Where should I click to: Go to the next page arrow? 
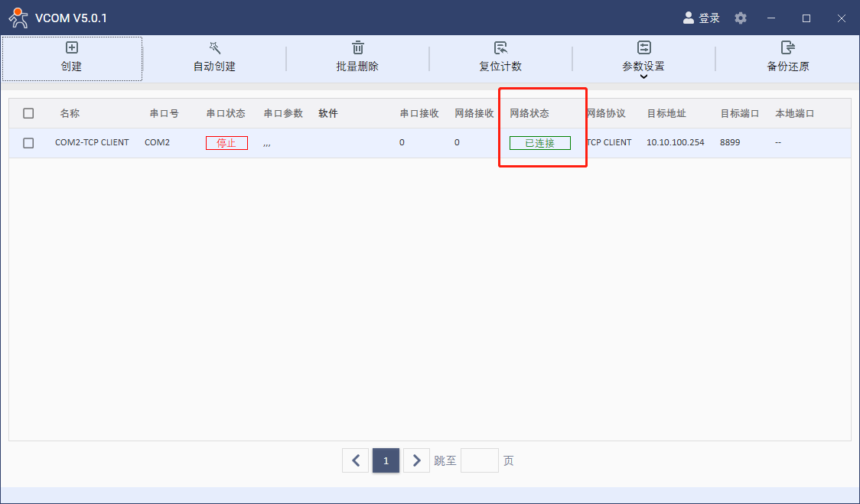tap(416, 460)
